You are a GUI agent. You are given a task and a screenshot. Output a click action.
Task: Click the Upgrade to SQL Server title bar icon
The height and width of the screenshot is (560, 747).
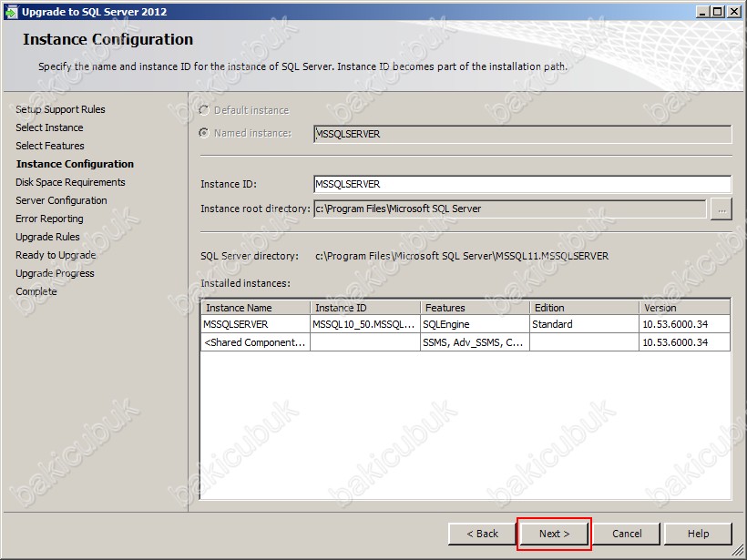coord(11,12)
